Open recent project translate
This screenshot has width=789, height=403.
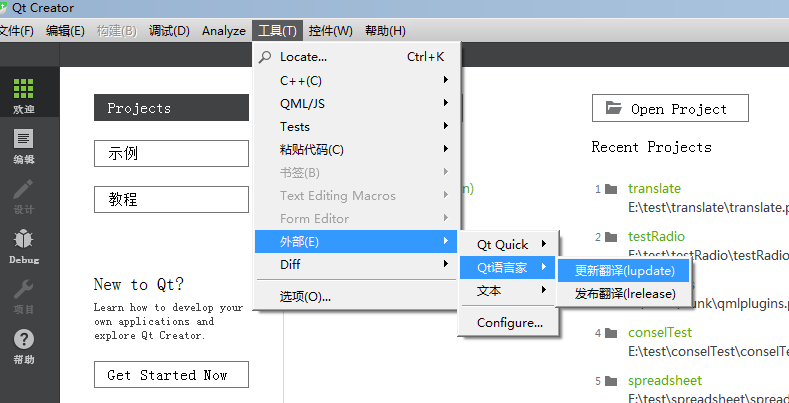click(654, 189)
